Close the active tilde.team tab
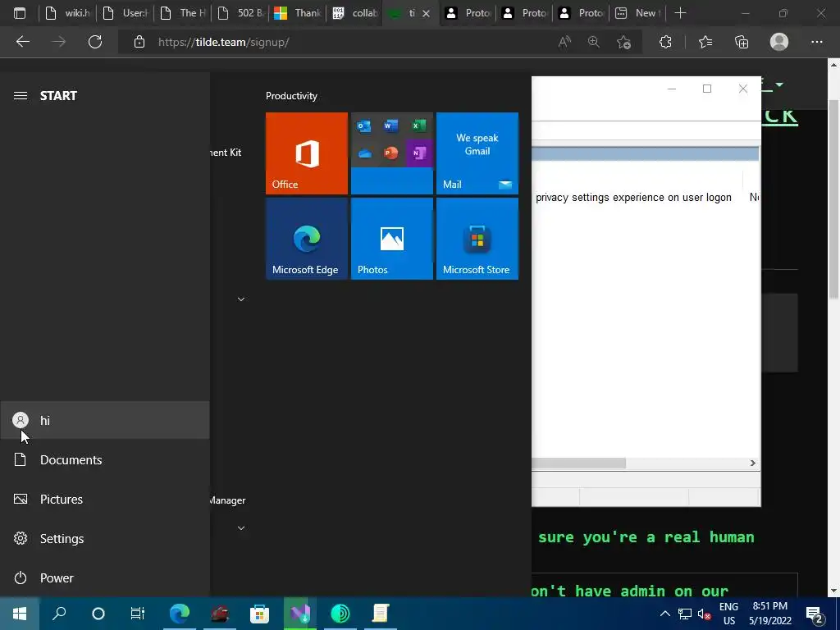The width and height of the screenshot is (840, 630). [x=426, y=13]
